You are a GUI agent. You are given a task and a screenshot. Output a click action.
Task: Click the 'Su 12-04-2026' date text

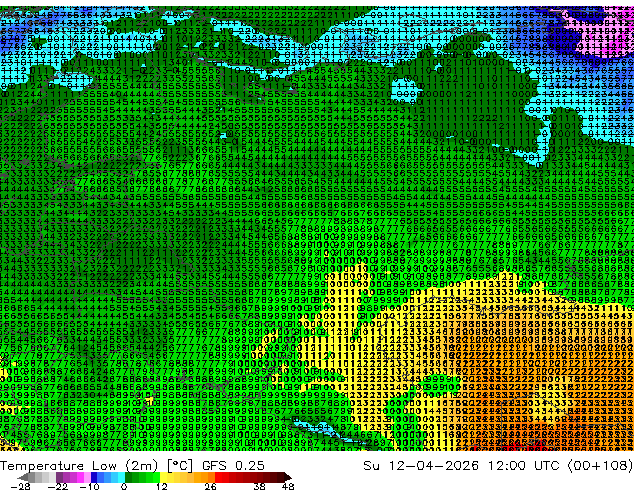421,466
